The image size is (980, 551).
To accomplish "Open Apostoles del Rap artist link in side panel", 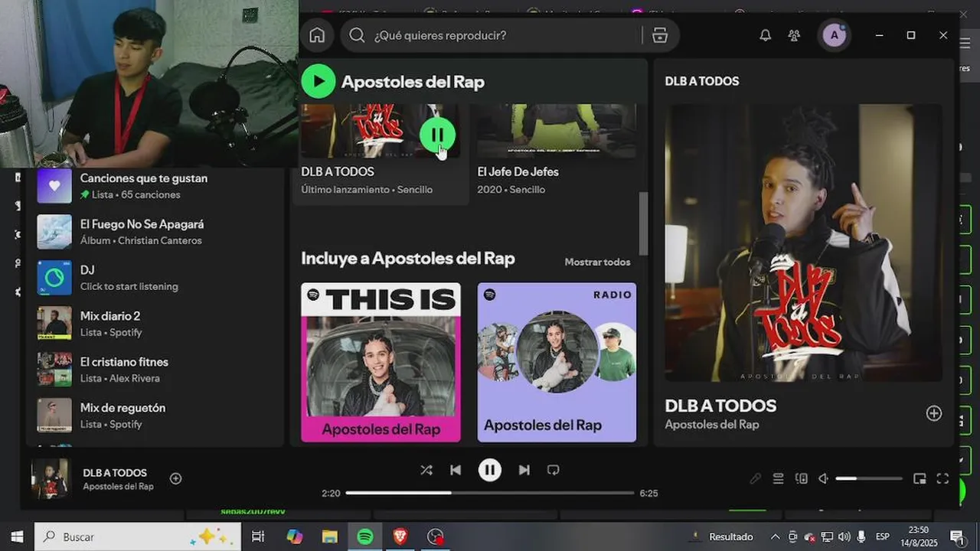I will pyautogui.click(x=712, y=425).
